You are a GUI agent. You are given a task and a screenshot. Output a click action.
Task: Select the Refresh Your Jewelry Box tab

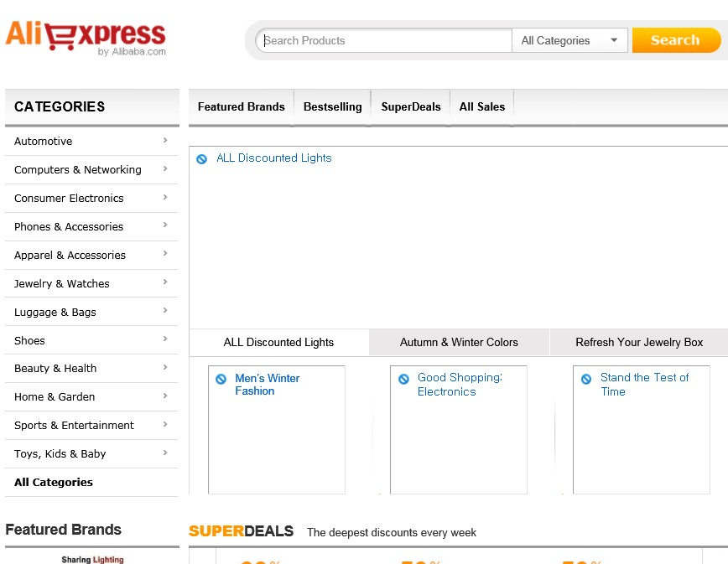[x=639, y=342]
